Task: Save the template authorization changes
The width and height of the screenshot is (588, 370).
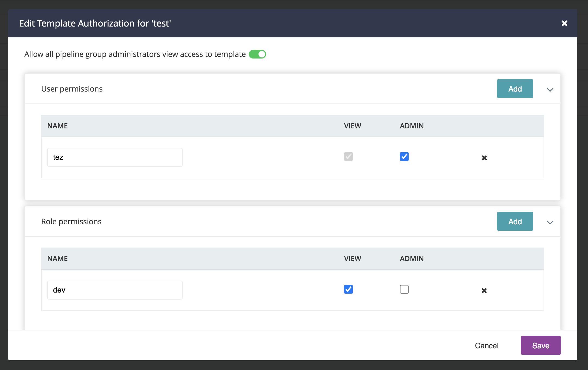Action: pyautogui.click(x=541, y=345)
